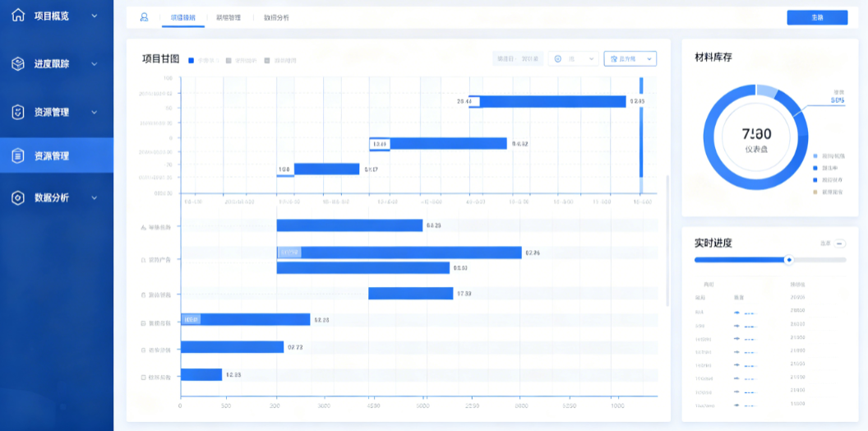Click the user profile icon in top bar
Screen dimensions: 868x431
pyautogui.click(x=144, y=17)
